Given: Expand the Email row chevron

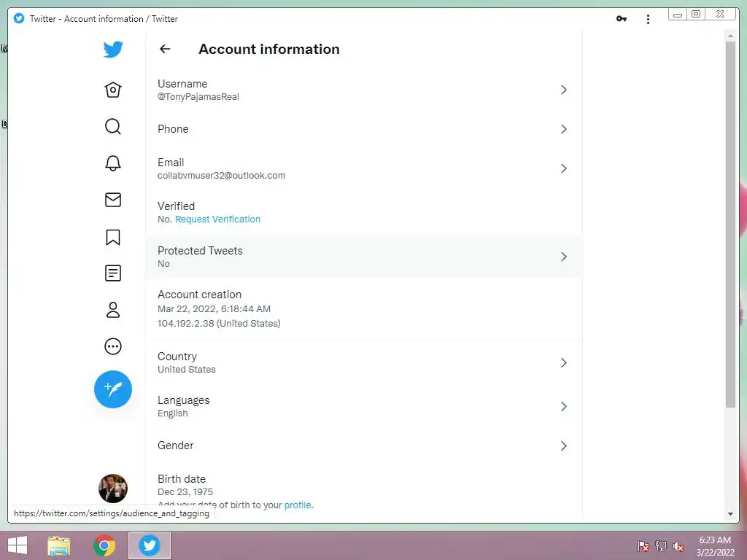Looking at the screenshot, I should point(564,168).
